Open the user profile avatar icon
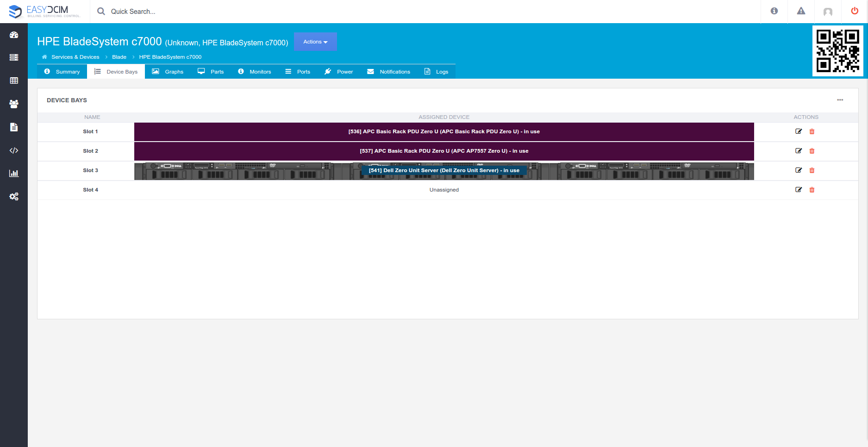 828,12
